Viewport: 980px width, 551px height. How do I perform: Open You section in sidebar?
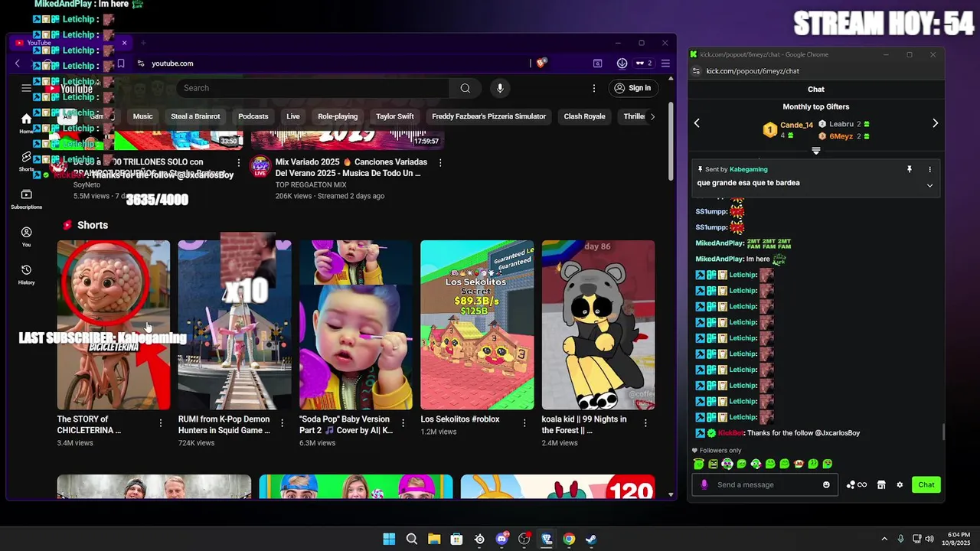(x=26, y=236)
